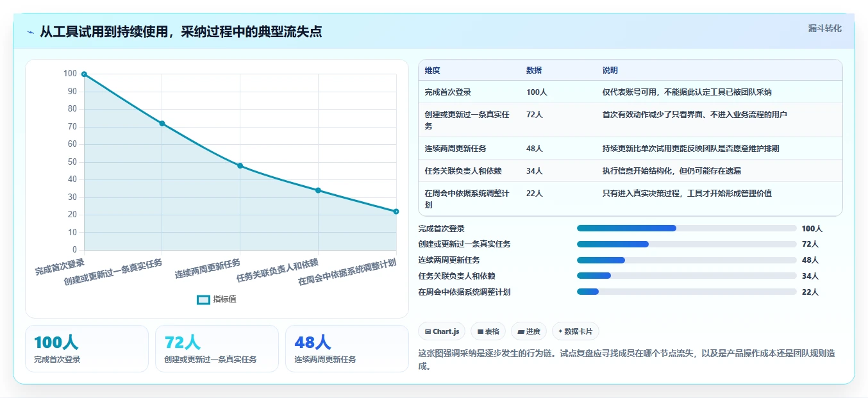Click the description starting with 只有进入真实决策过程
The image size is (868, 398).
coord(687,193)
